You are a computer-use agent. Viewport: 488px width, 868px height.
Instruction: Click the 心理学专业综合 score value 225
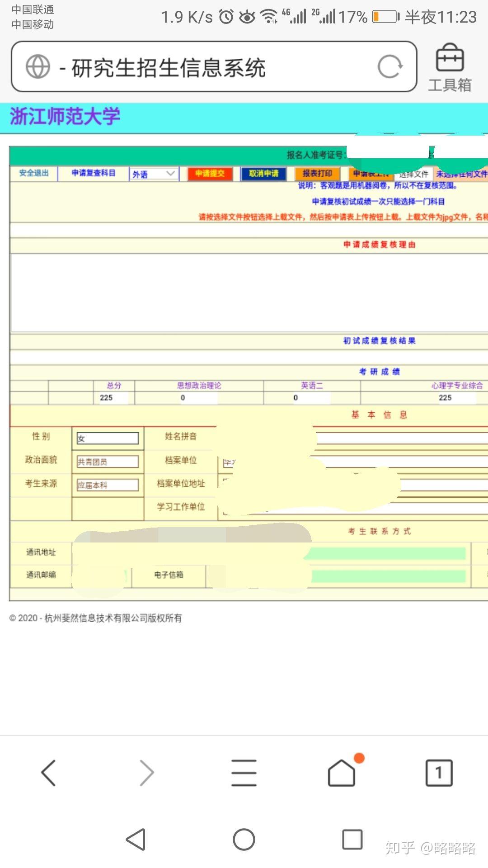coord(445,398)
